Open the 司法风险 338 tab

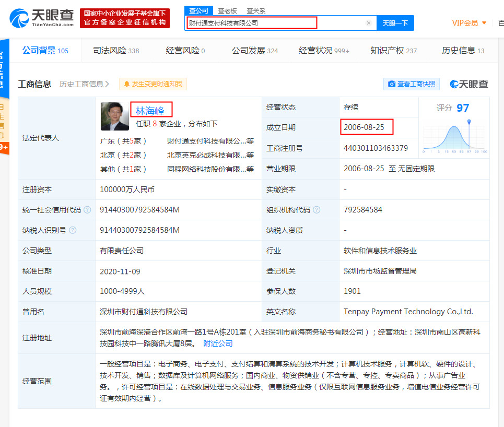coord(116,51)
